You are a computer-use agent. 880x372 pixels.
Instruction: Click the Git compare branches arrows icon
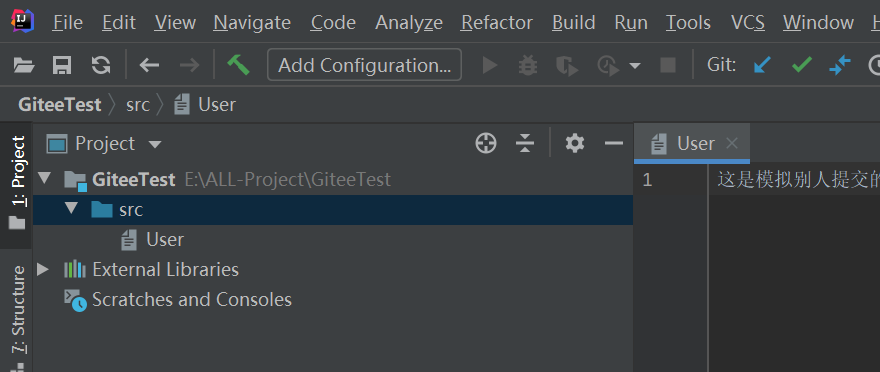840,66
